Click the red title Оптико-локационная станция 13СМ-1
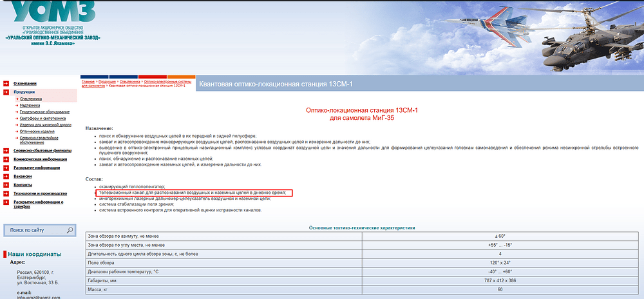The image size is (644, 299). (x=362, y=110)
